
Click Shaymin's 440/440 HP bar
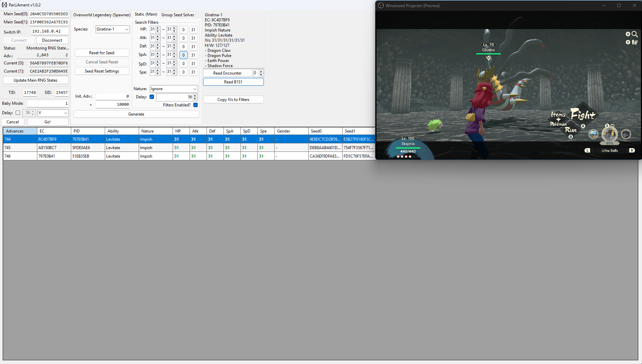click(408, 148)
